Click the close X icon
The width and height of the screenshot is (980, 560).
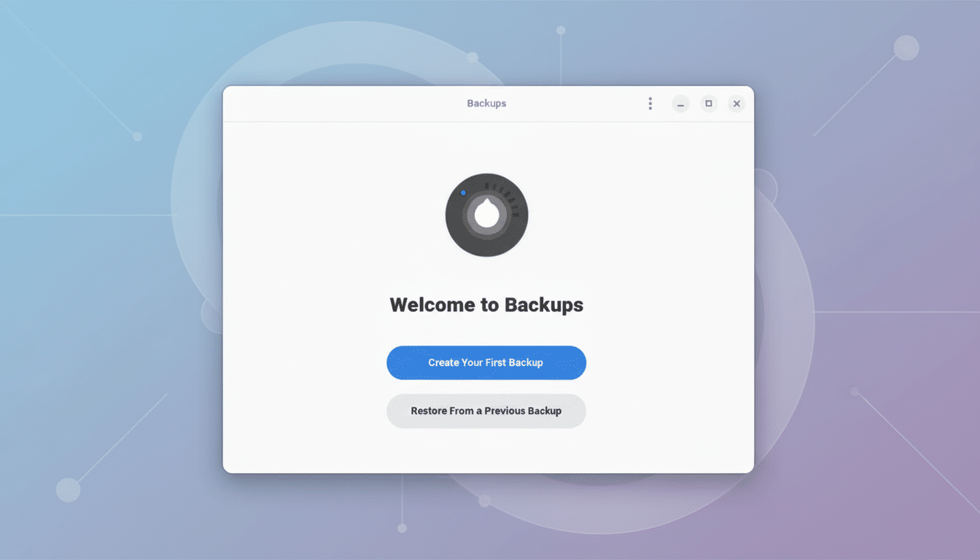pyautogui.click(x=736, y=104)
